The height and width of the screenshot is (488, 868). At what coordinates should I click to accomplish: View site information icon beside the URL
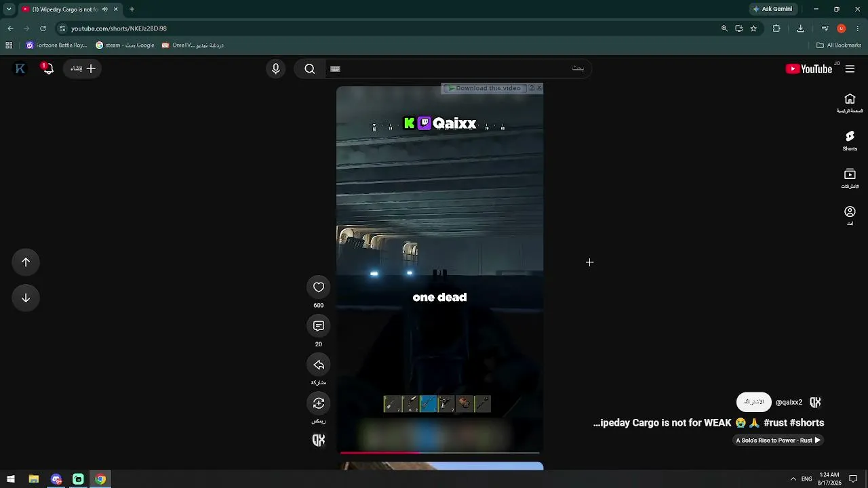(62, 28)
